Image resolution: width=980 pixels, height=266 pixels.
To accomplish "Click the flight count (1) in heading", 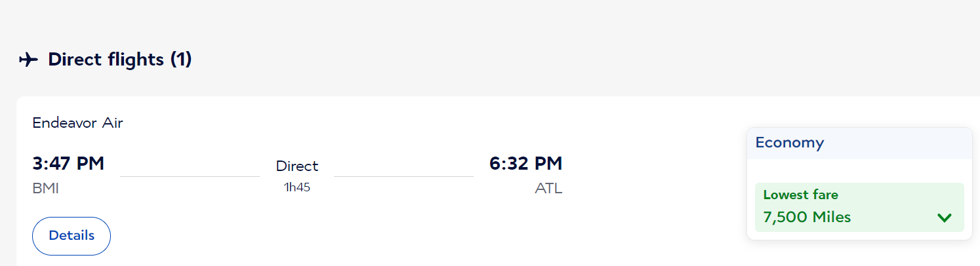I will pos(180,60).
